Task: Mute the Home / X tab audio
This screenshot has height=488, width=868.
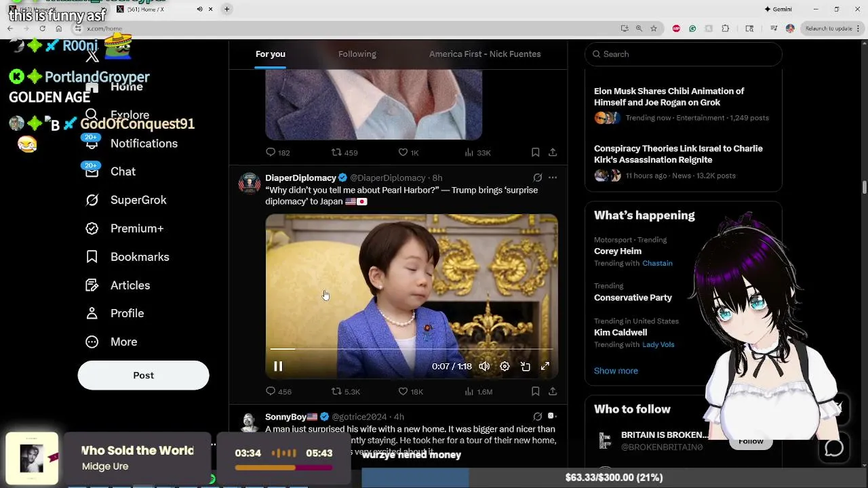Action: pos(199,9)
